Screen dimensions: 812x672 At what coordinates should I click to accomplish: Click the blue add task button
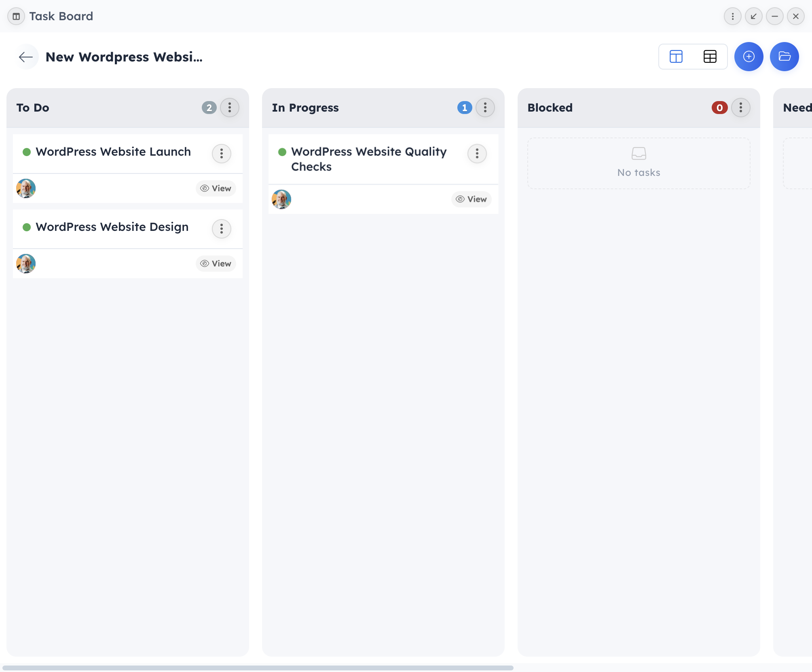(749, 57)
